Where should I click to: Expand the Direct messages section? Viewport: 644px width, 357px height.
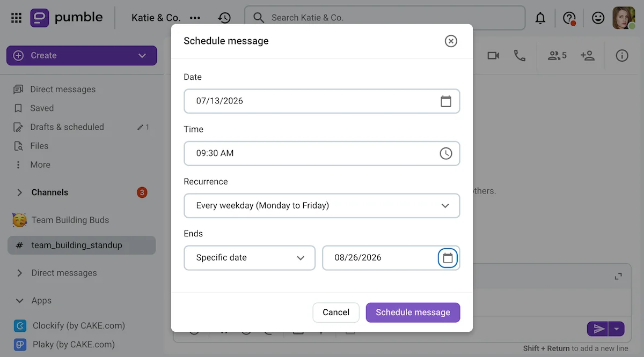click(x=20, y=273)
